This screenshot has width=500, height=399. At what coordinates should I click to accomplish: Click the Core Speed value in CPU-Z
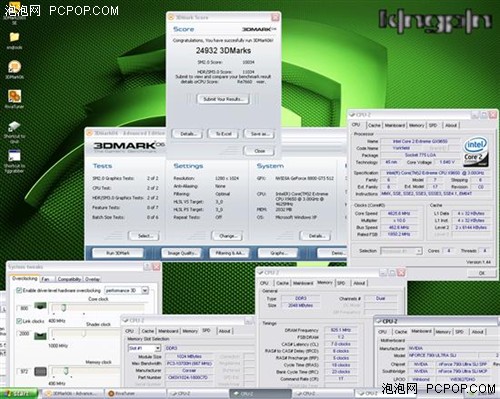pos(399,213)
